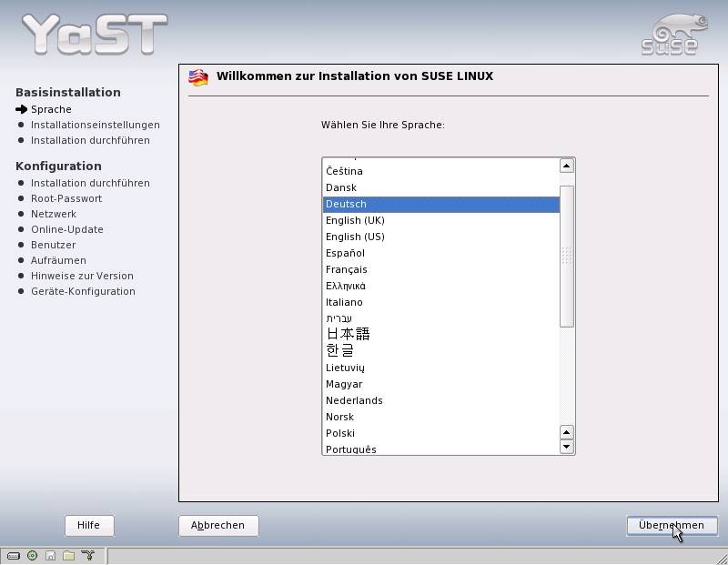Select Čeština in the language list
This screenshot has height=565, width=728.
coord(441,171)
